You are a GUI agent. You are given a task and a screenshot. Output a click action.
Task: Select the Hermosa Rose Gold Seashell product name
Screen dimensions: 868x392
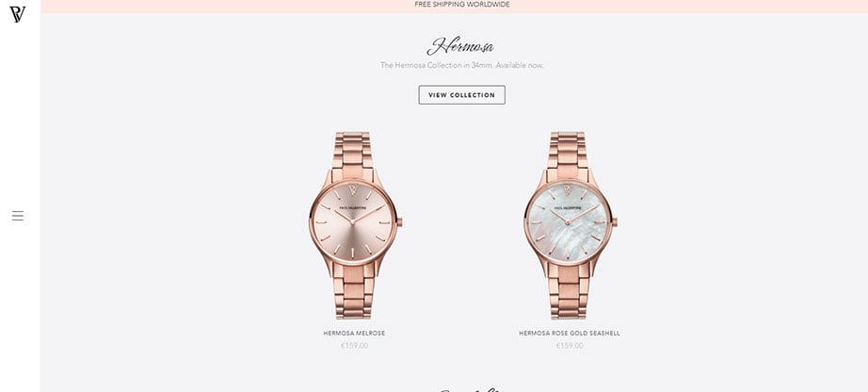(570, 334)
